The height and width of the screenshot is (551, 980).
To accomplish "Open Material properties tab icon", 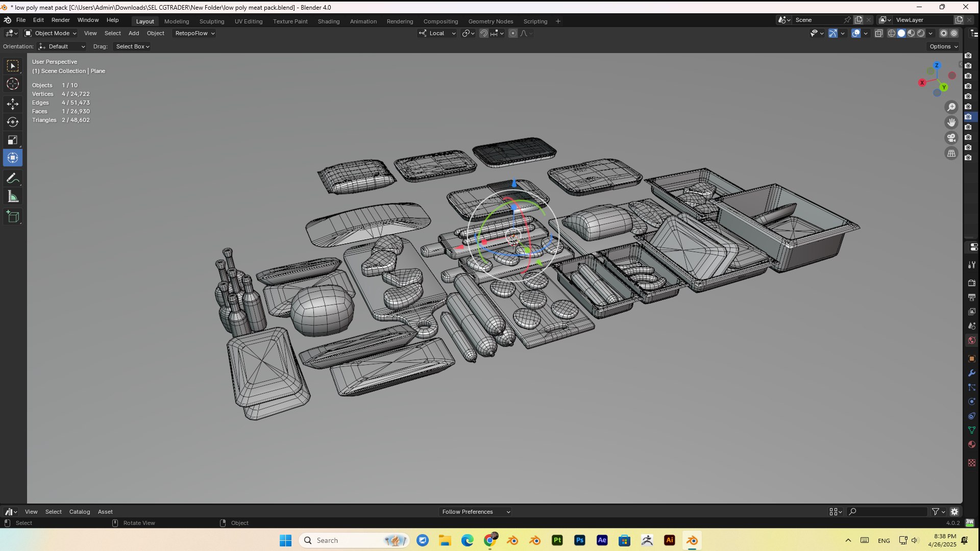I will [x=972, y=444].
